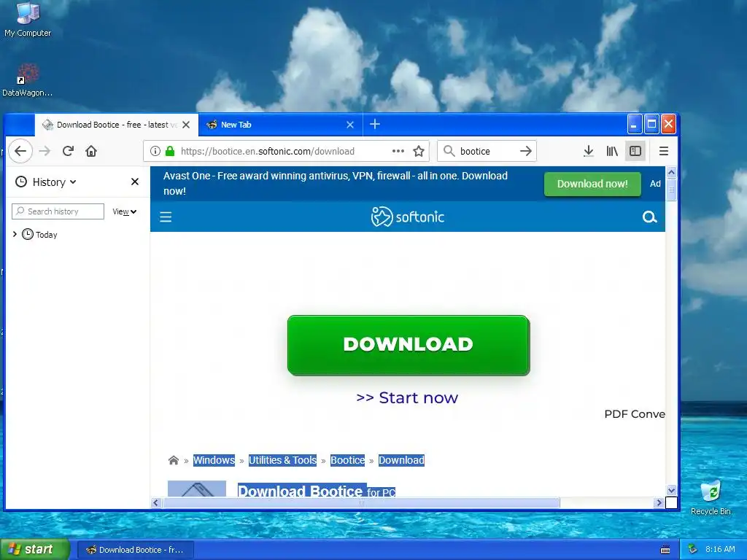Click the big green DOWNLOAD button
747x560 pixels.
pyautogui.click(x=409, y=345)
